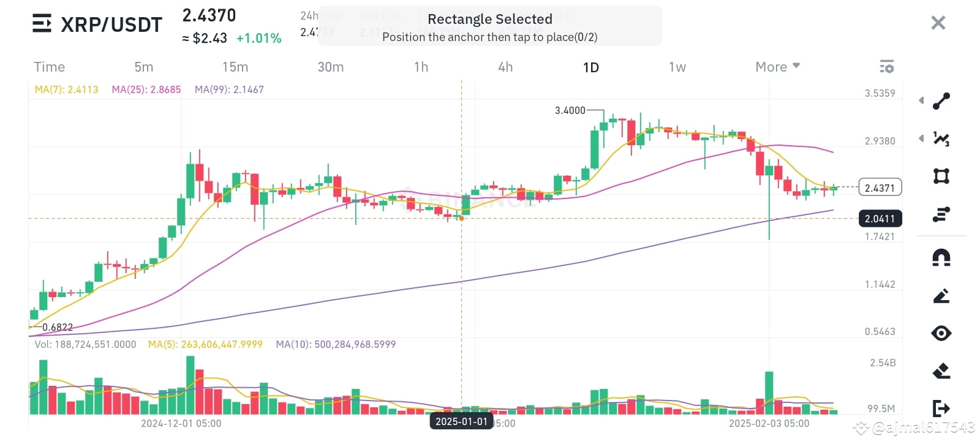Enable the magnet snapping tool
Image resolution: width=980 pixels, height=441 pixels.
point(942,258)
